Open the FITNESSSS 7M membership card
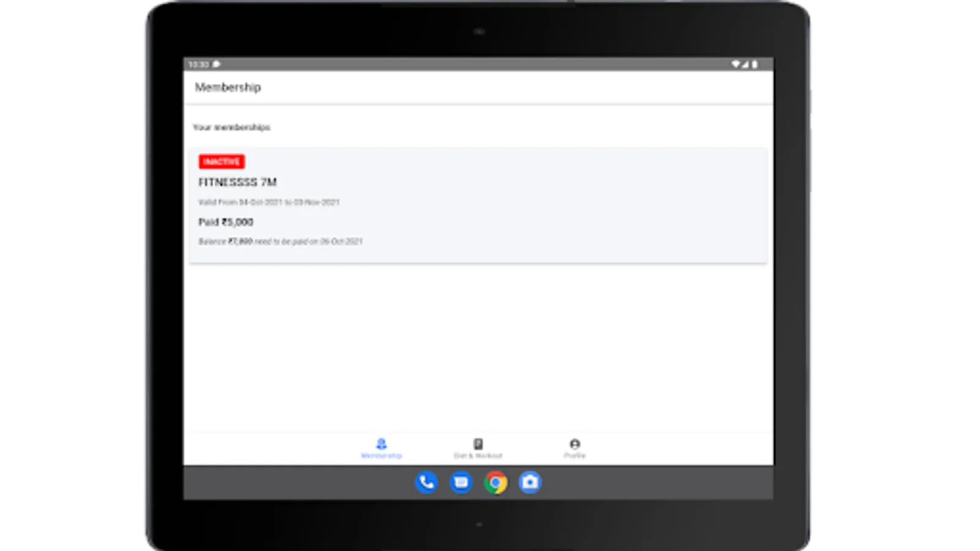This screenshot has width=980, height=551. (x=238, y=182)
